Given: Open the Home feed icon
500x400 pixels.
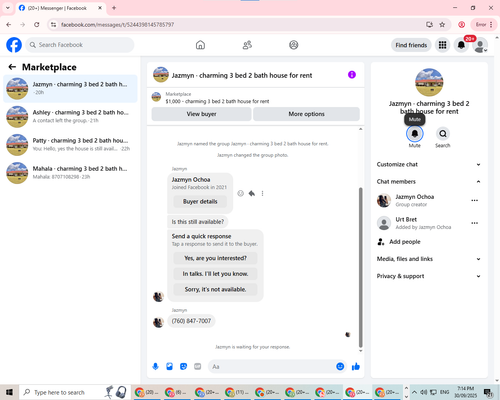Looking at the screenshot, I should click(x=200, y=45).
